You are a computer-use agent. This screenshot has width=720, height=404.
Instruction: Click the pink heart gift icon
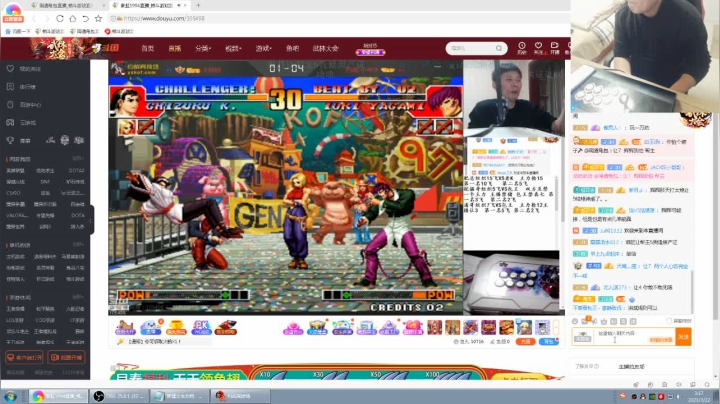tap(412, 327)
